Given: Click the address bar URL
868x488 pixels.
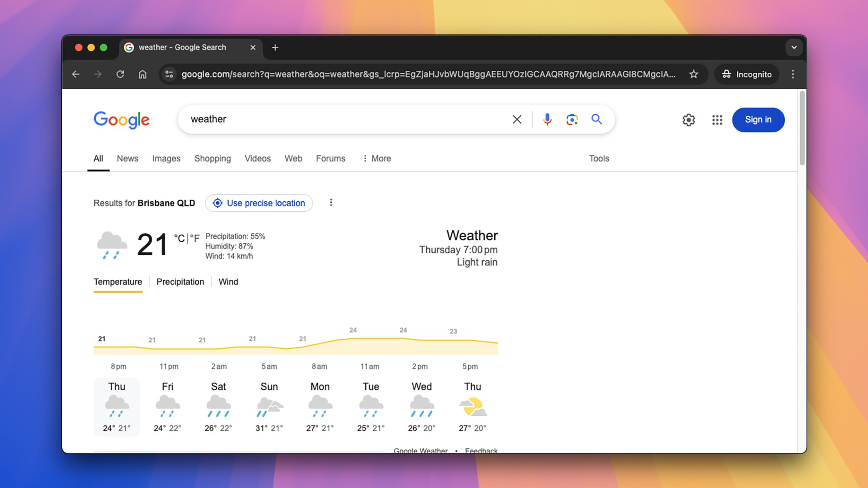Looking at the screenshot, I should point(428,74).
